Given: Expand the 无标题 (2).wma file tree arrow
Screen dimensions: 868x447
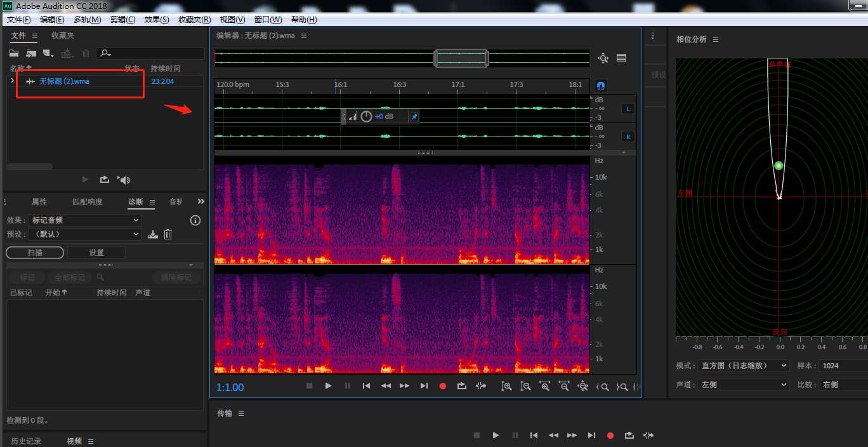Looking at the screenshot, I should (12, 81).
